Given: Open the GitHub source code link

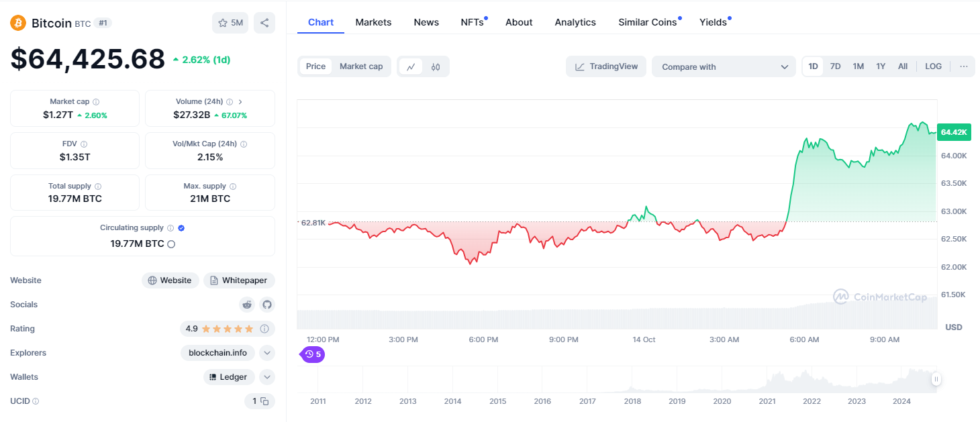Looking at the screenshot, I should pos(267,305).
